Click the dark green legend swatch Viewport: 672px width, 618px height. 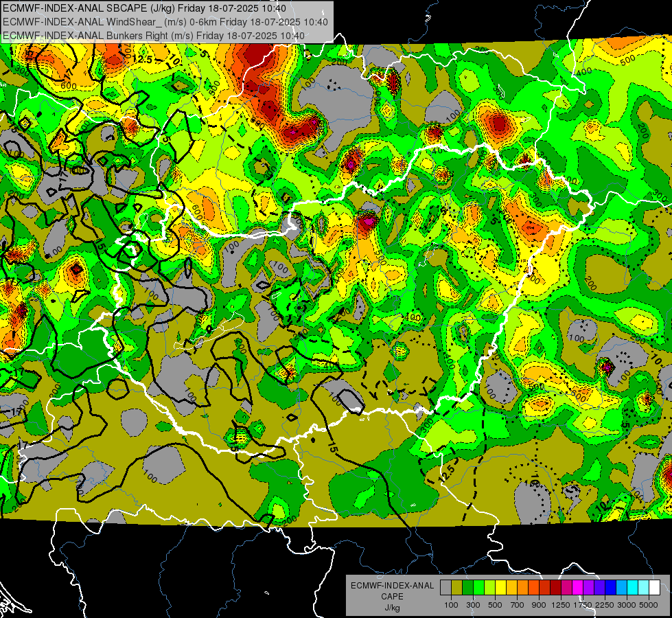[x=467, y=588]
